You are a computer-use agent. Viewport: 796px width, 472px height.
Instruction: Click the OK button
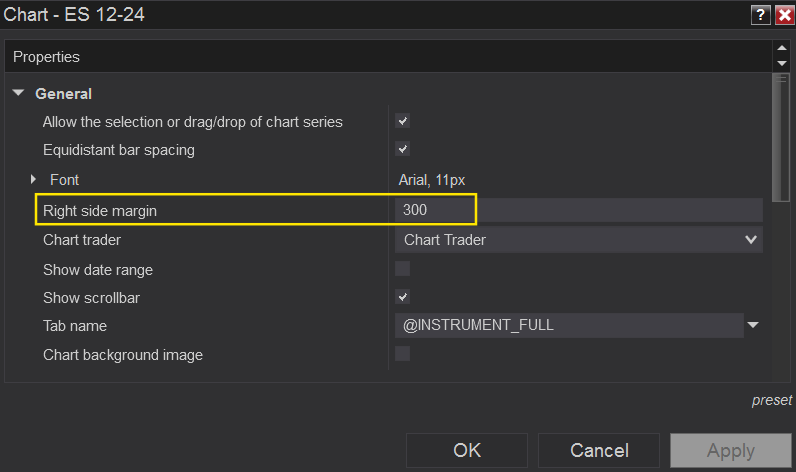(467, 451)
